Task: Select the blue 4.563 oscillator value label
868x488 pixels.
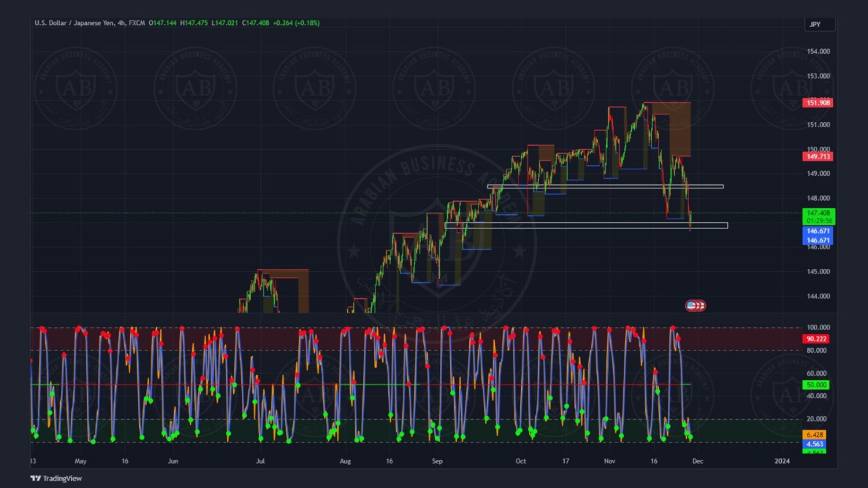Action: click(x=814, y=444)
